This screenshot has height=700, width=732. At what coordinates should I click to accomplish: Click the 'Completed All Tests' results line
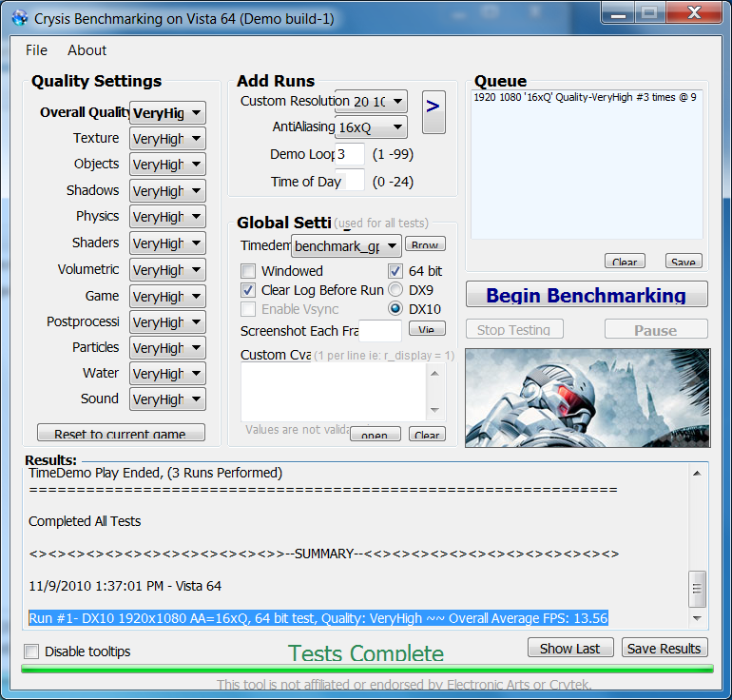click(85, 521)
